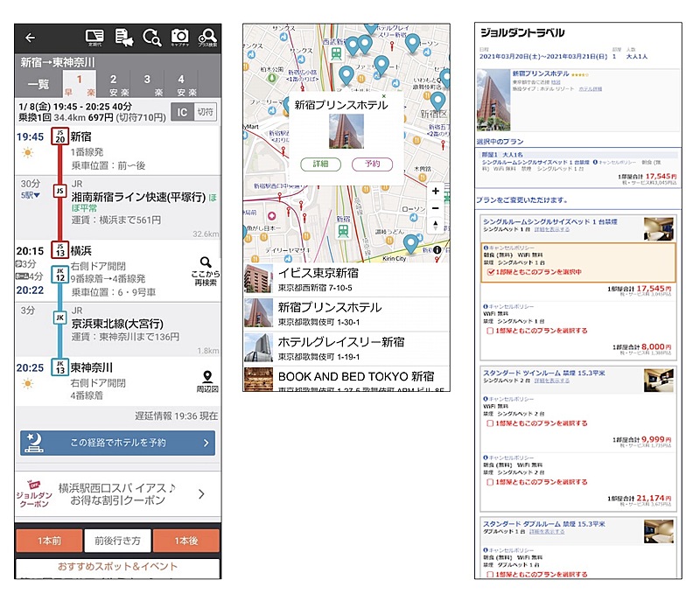The image size is (700, 601).
Task: Open 詳細を表示する for スタンダード ツインルーム
Action: [552, 381]
